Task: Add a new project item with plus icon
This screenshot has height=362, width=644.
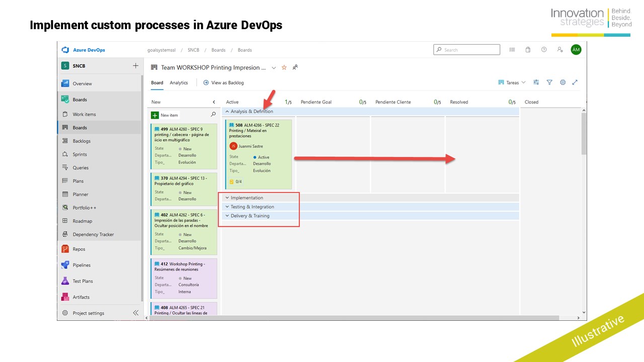Action: click(135, 66)
